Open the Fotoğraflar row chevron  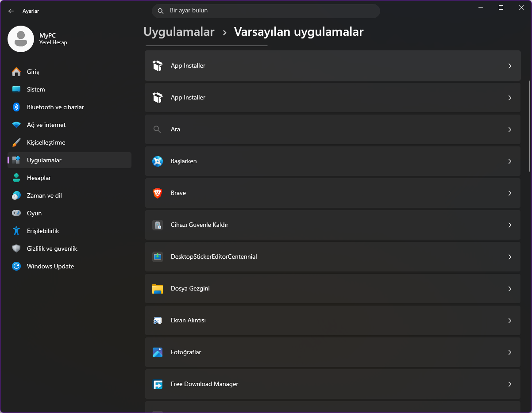click(510, 352)
